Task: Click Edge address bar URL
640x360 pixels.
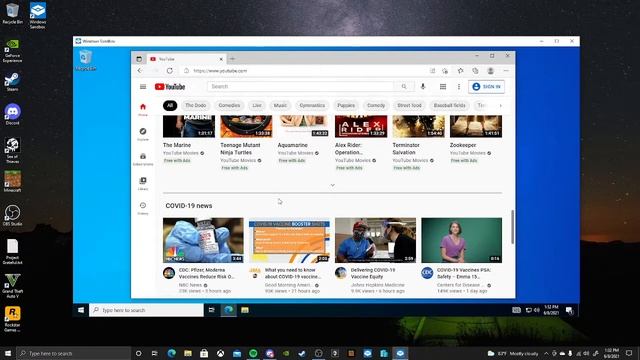Action: click(x=220, y=71)
